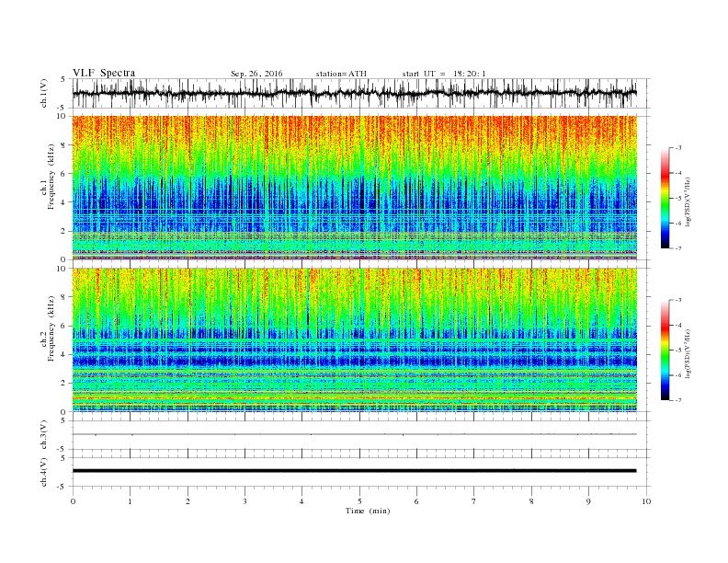The width and height of the screenshot is (728, 563).
Task: Click the time axis tick label '5'
Action: click(359, 501)
